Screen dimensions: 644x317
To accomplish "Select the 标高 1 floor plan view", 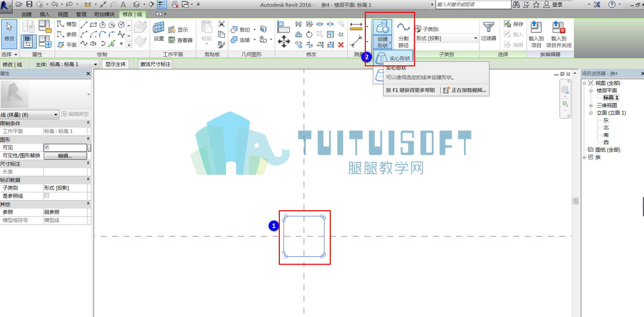I will click(611, 98).
